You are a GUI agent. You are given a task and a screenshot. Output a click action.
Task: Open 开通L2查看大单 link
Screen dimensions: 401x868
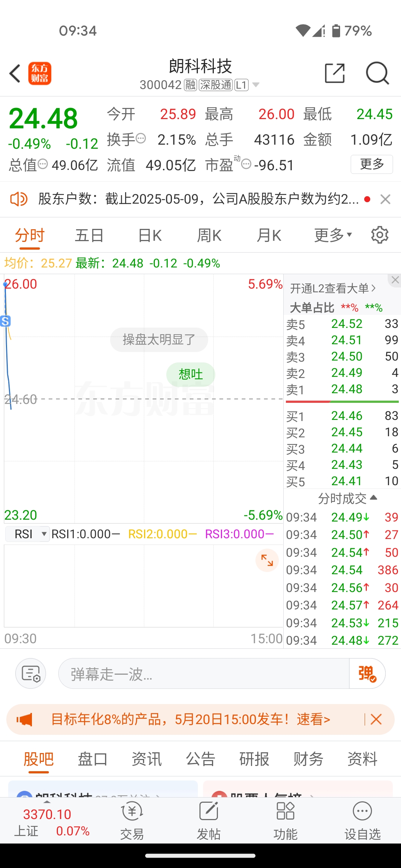pyautogui.click(x=333, y=288)
